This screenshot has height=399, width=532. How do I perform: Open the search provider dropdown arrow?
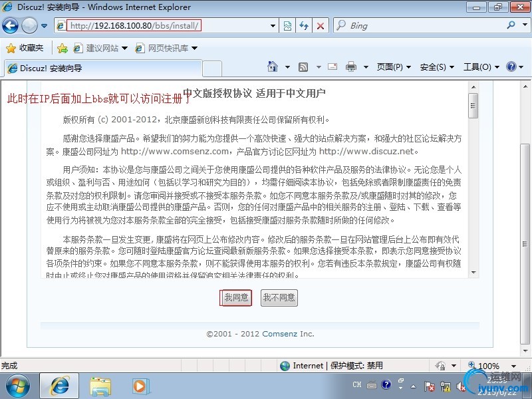click(525, 25)
